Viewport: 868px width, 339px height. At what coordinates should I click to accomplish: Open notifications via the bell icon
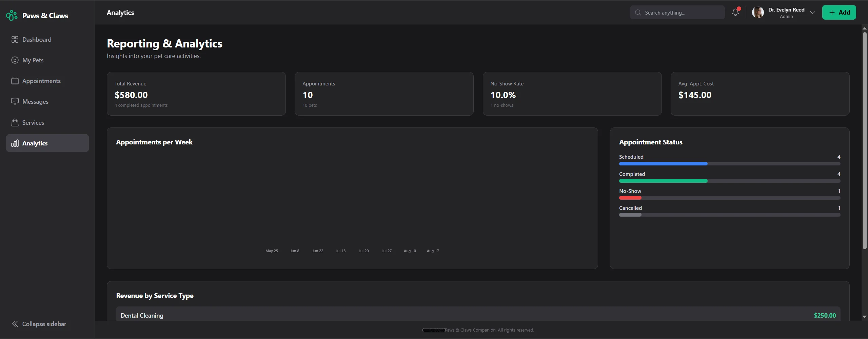(735, 13)
